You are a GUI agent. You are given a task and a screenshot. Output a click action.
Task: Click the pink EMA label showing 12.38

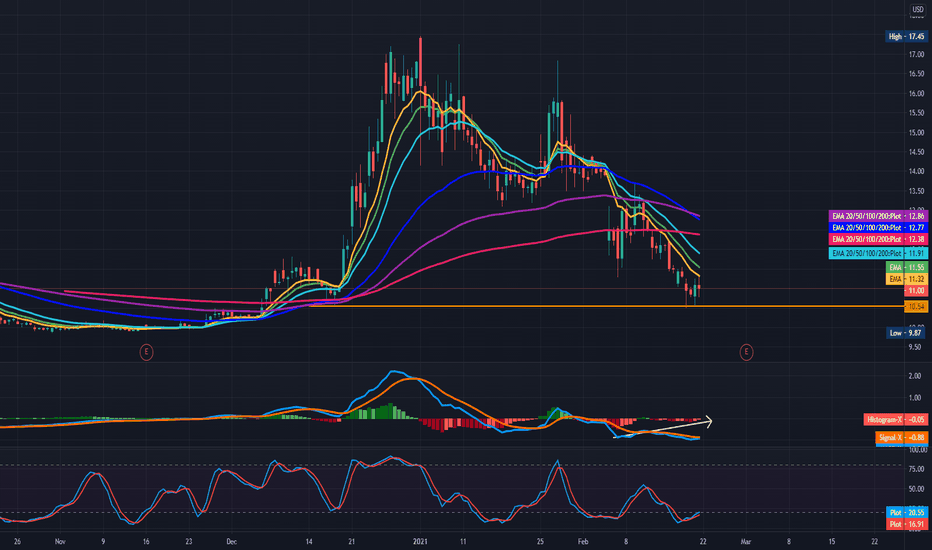pyautogui.click(x=878, y=239)
